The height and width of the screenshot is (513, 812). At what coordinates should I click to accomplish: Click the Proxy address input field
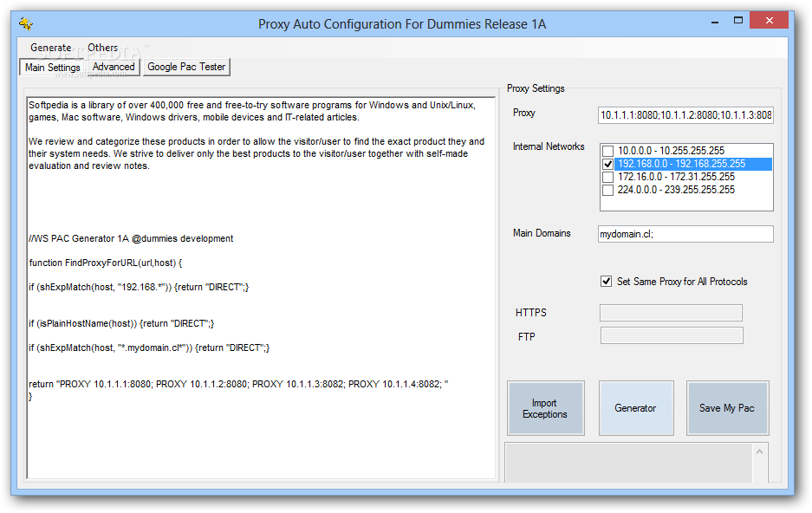point(685,115)
